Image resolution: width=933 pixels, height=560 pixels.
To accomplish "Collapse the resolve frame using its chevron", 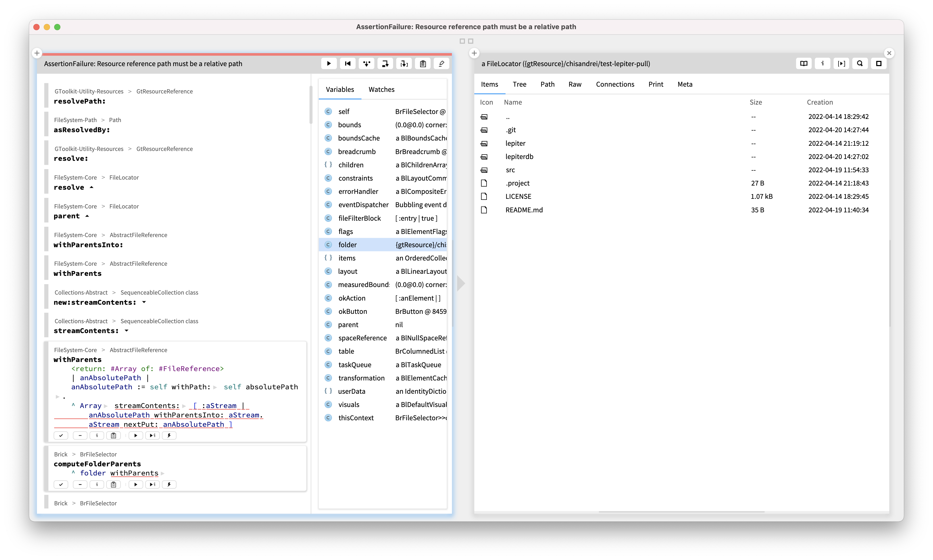I will click(92, 187).
